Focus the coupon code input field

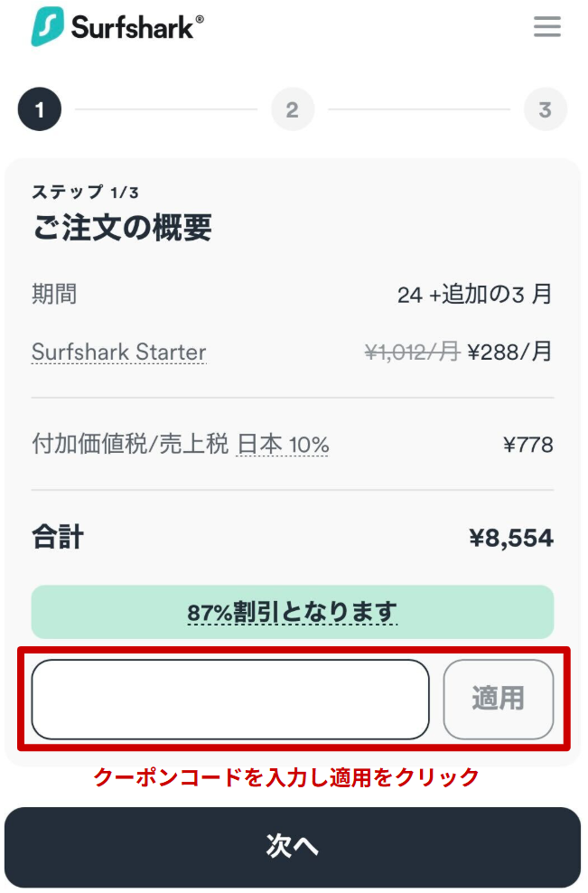pyautogui.click(x=230, y=700)
